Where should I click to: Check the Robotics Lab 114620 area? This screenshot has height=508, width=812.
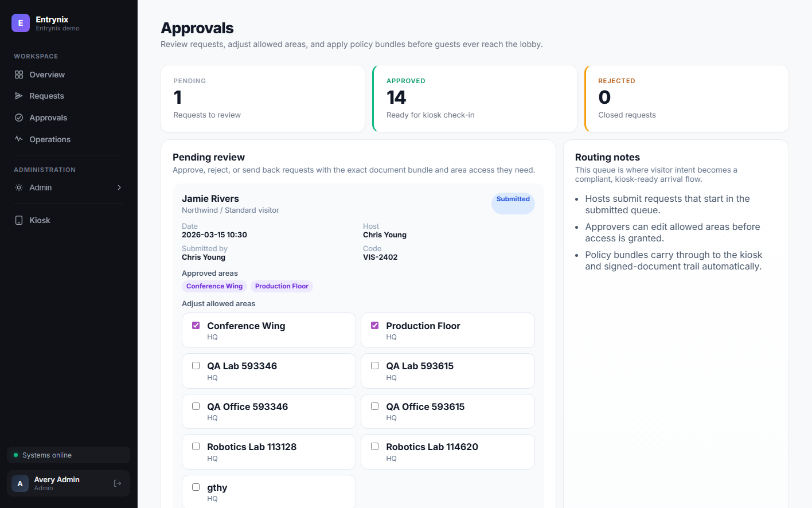click(x=374, y=446)
